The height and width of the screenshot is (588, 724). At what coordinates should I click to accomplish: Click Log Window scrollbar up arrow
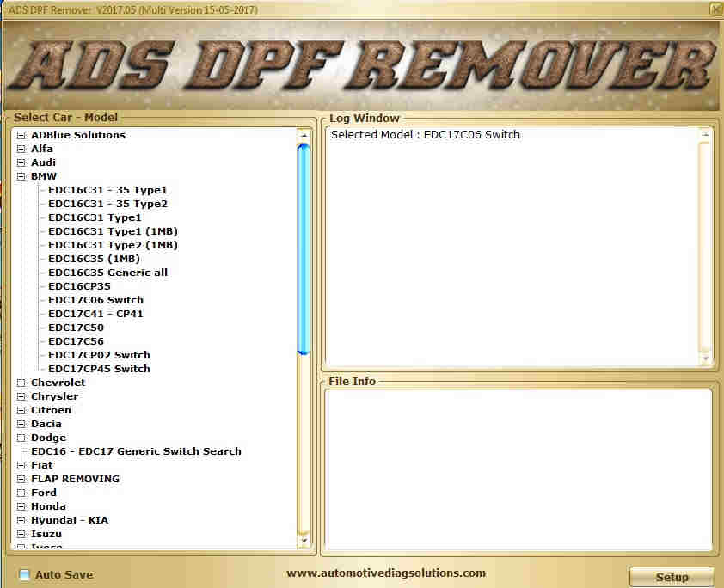tap(705, 135)
